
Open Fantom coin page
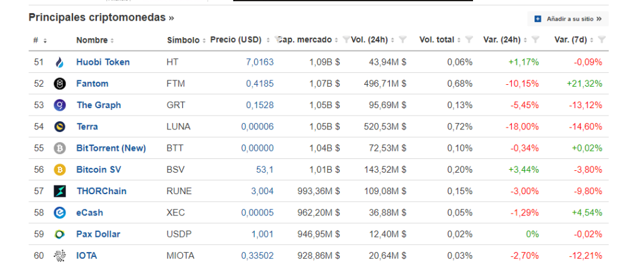(x=92, y=84)
